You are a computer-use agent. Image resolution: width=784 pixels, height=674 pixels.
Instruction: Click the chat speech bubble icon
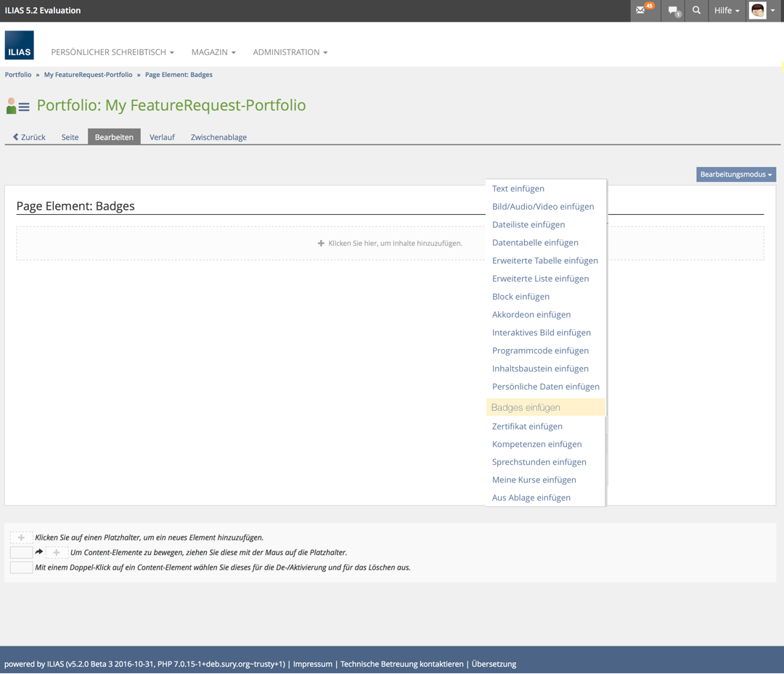[x=674, y=11]
